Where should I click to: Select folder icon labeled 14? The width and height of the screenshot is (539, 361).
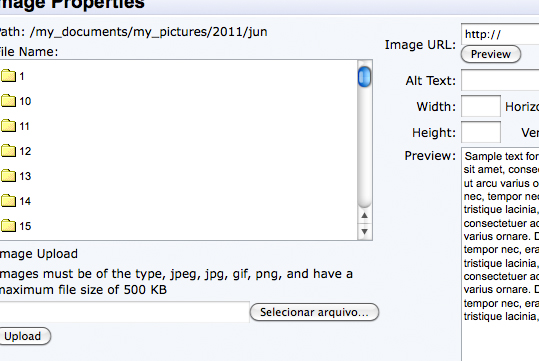(8, 201)
